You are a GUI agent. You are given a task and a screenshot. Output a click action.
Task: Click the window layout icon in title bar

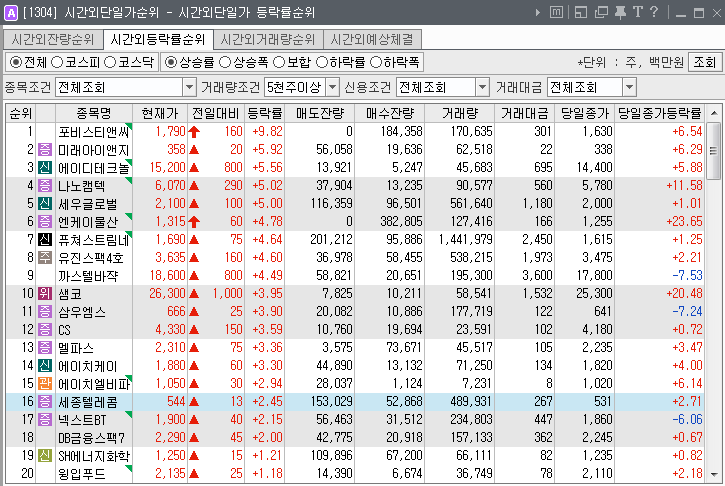click(581, 12)
